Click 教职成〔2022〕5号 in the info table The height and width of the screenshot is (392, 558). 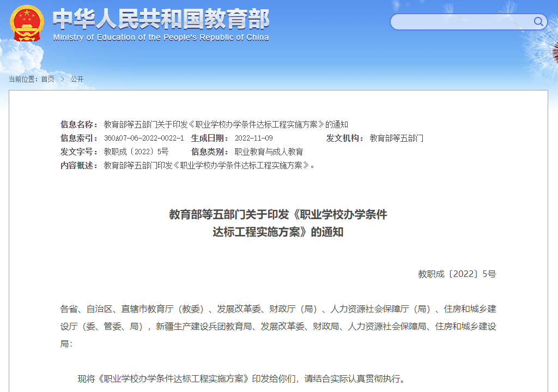136,152
